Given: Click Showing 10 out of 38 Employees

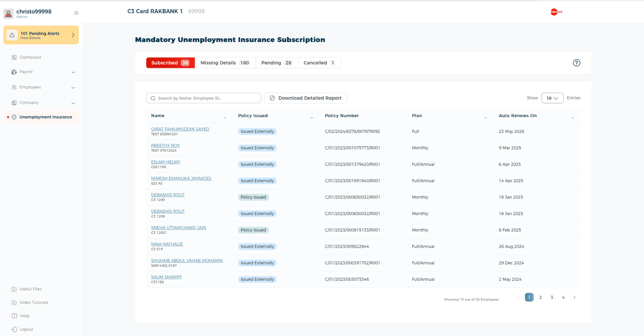Looking at the screenshot, I should pyautogui.click(x=471, y=299).
